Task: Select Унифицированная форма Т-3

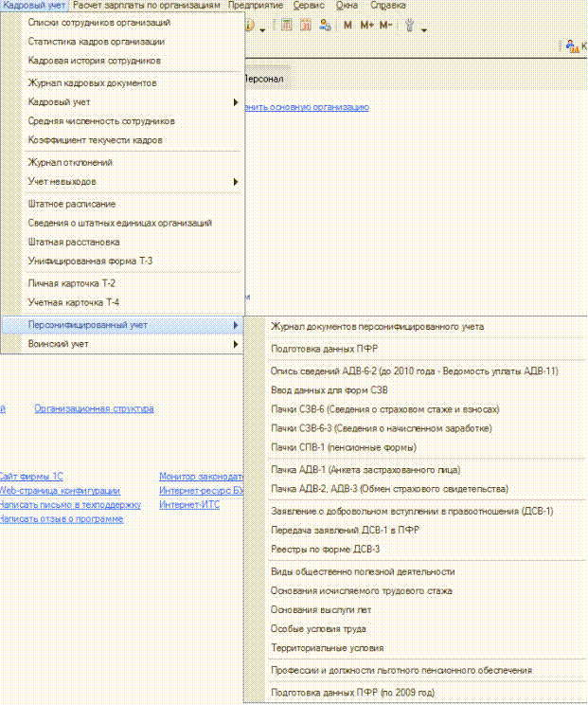Action: pos(123,261)
